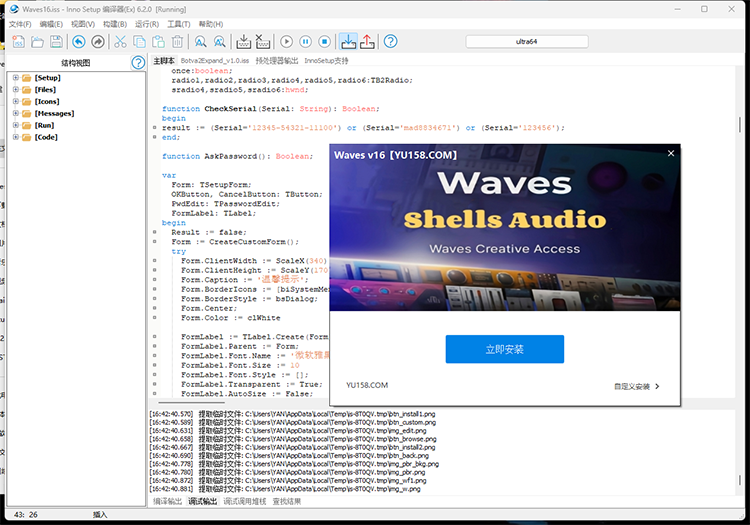Select the [Run] section label
The height and width of the screenshot is (525, 750).
point(44,125)
